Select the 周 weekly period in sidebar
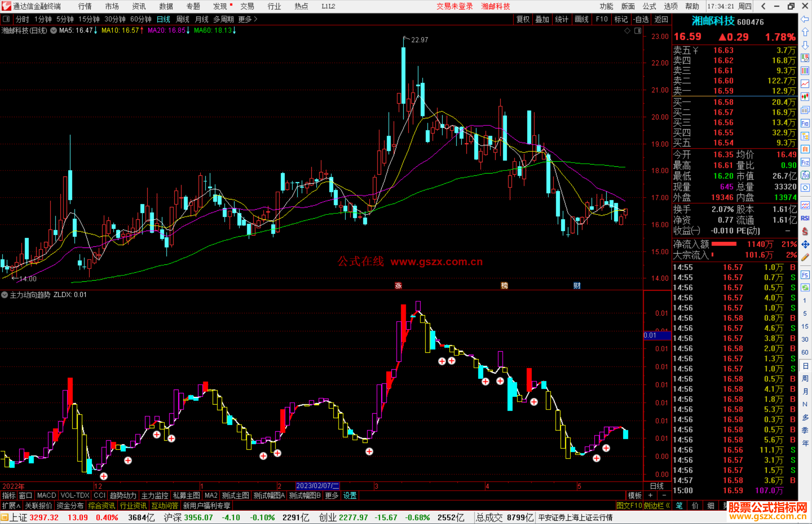The height and width of the screenshot is (524, 812). pyautogui.click(x=805, y=378)
